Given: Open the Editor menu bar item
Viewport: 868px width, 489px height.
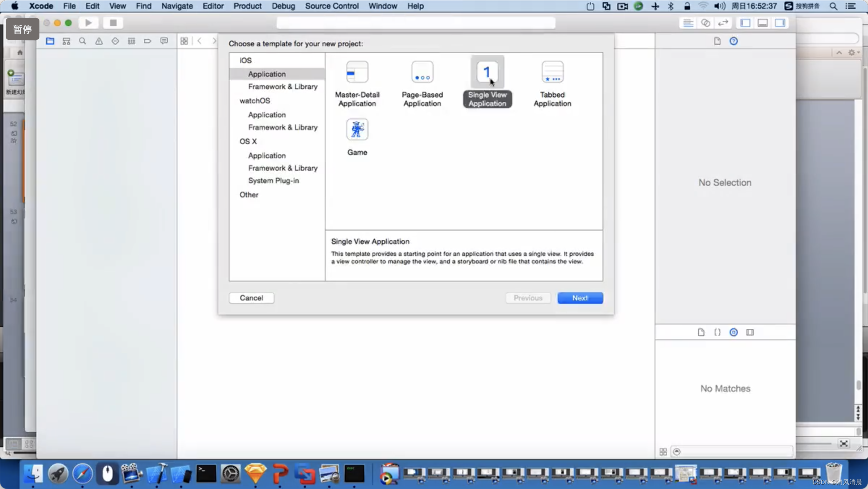Looking at the screenshot, I should point(213,6).
